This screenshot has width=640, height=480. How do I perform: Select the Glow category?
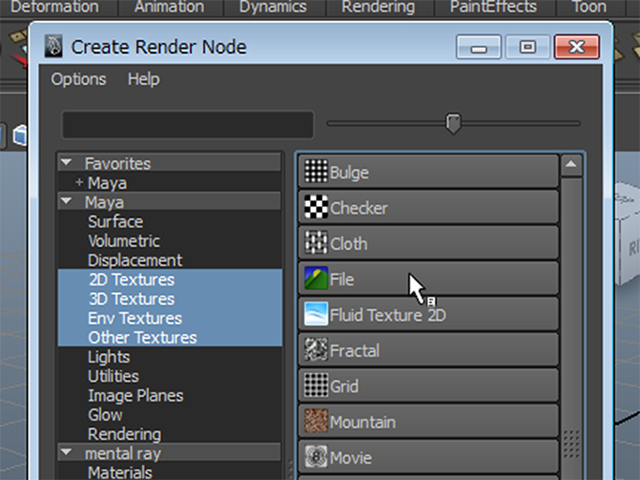[105, 415]
